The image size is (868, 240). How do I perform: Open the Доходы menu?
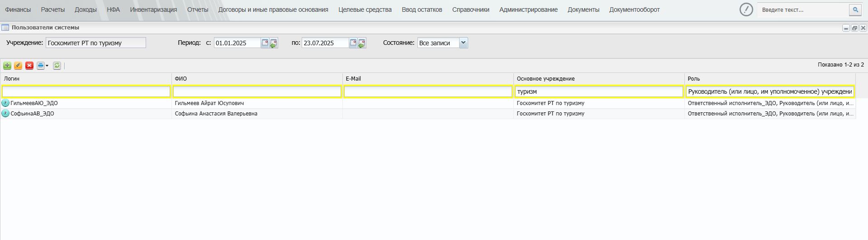pos(86,10)
